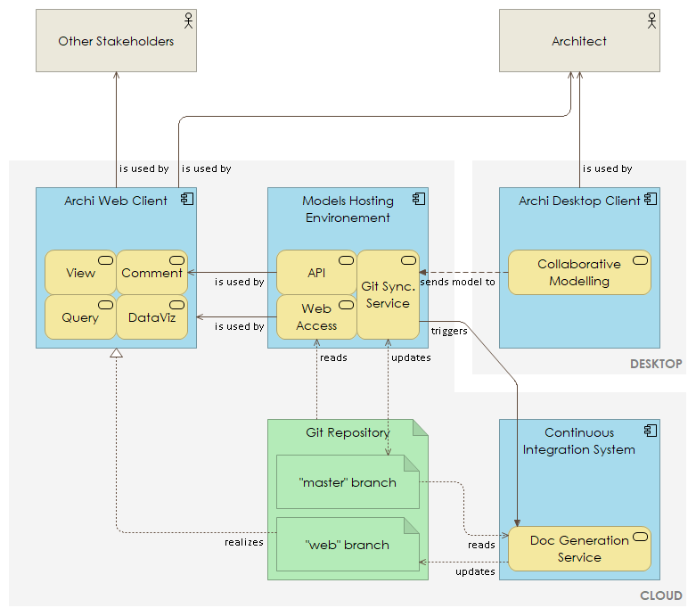The width and height of the screenshot is (696, 616).
Task: Click the "triggers" relationship label
Action: click(x=449, y=331)
